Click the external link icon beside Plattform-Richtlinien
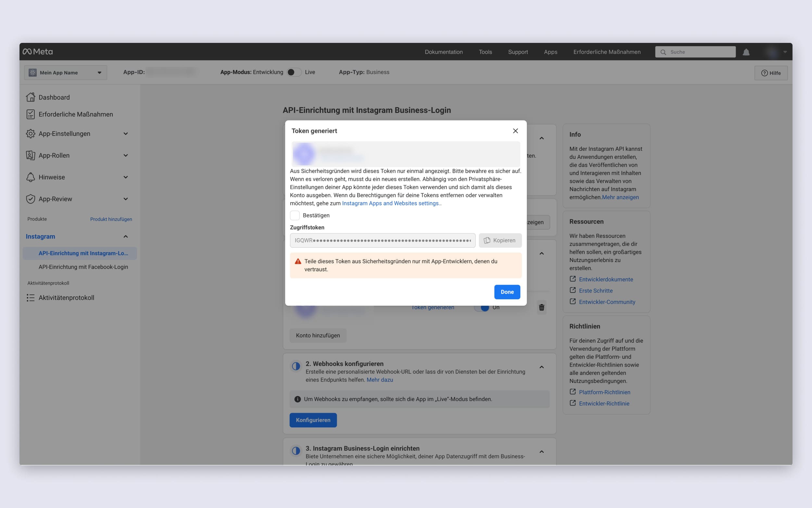Image resolution: width=812 pixels, height=508 pixels. pyautogui.click(x=573, y=392)
